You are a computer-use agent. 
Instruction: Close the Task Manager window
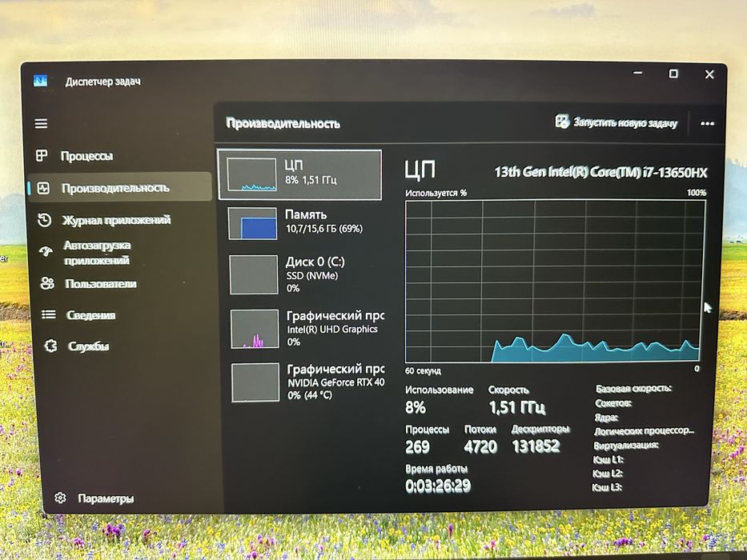pos(709,74)
